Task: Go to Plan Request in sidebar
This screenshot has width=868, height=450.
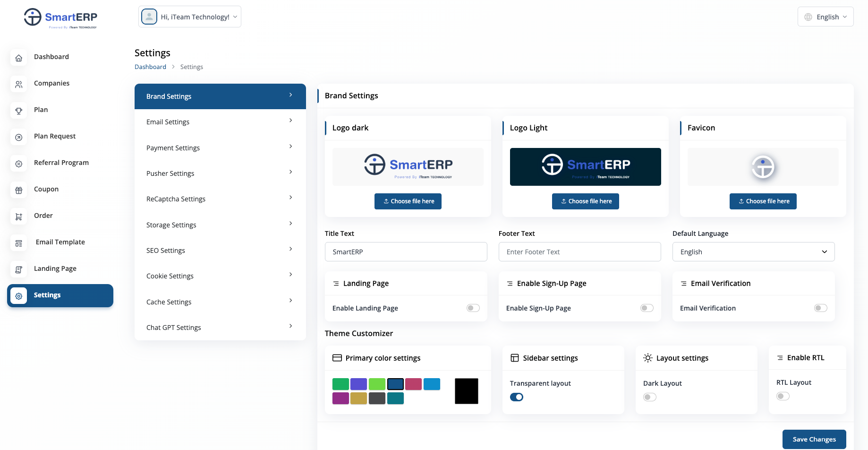Action: [60, 137]
